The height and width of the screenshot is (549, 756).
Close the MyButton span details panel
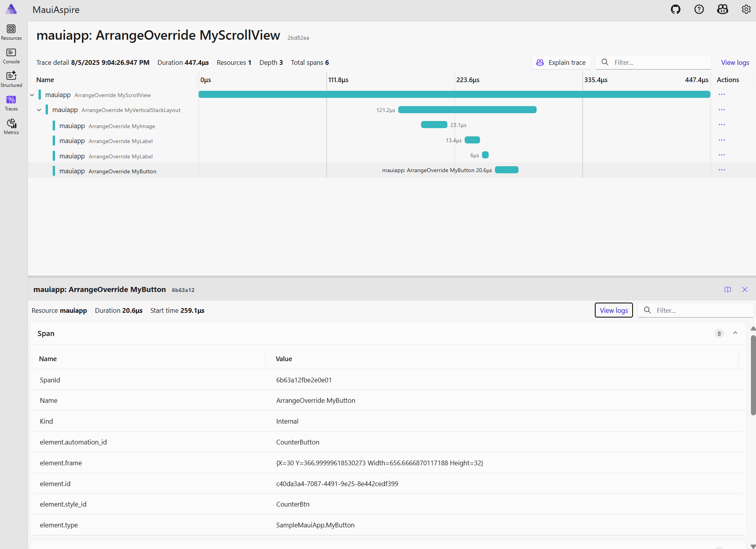745,290
